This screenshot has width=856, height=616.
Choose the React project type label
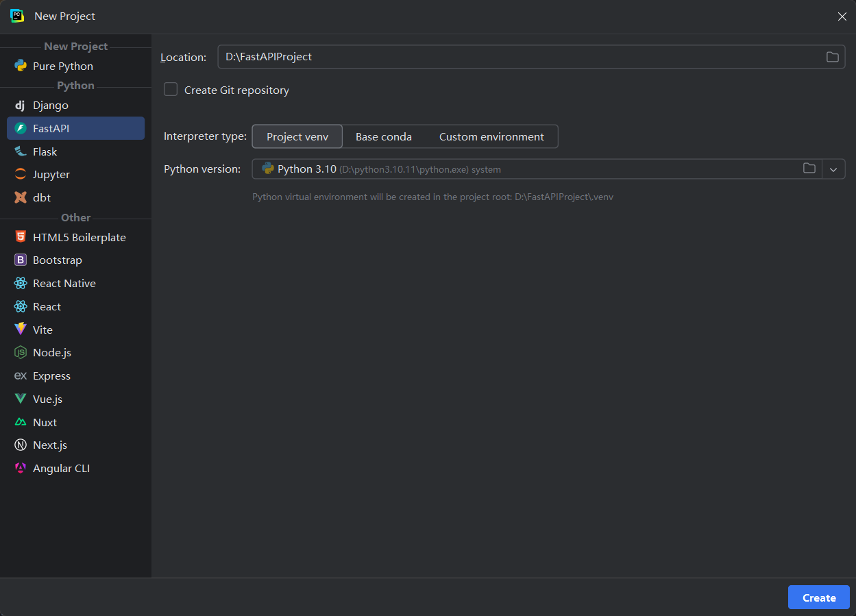pos(47,306)
